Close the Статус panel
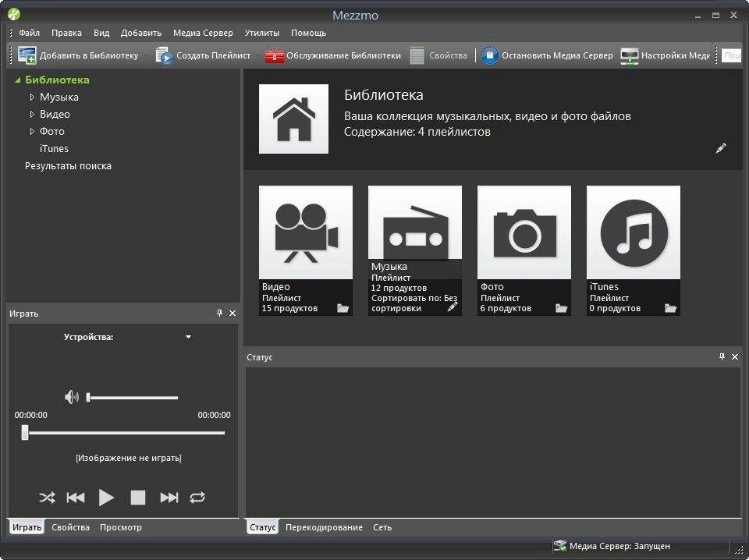The height and width of the screenshot is (560, 749). coord(735,356)
